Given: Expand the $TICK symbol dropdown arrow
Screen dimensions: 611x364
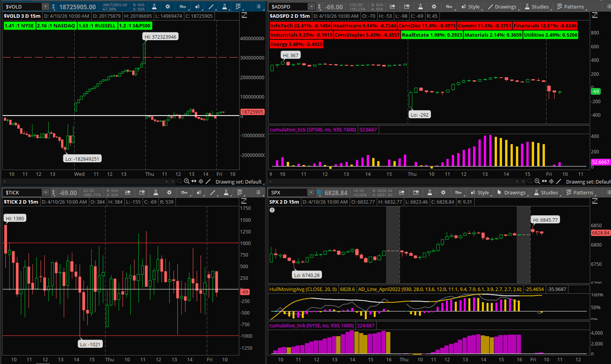Looking at the screenshot, I should tap(45, 192).
